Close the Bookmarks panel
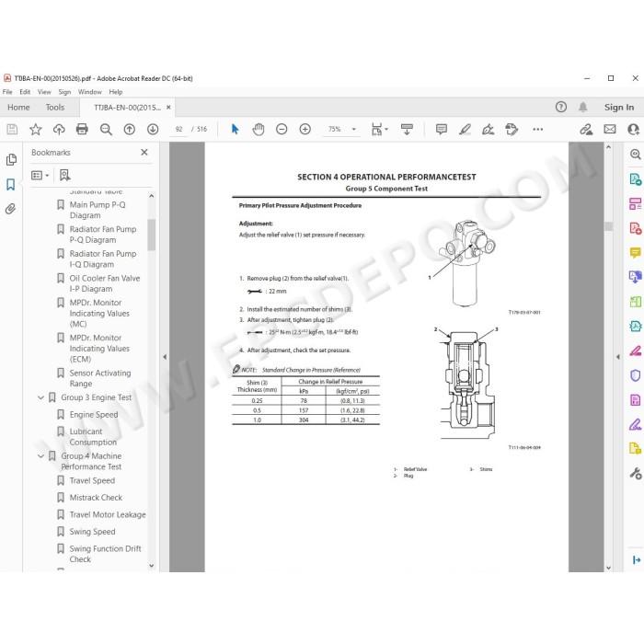Image resolution: width=644 pixels, height=644 pixels. 144,153
